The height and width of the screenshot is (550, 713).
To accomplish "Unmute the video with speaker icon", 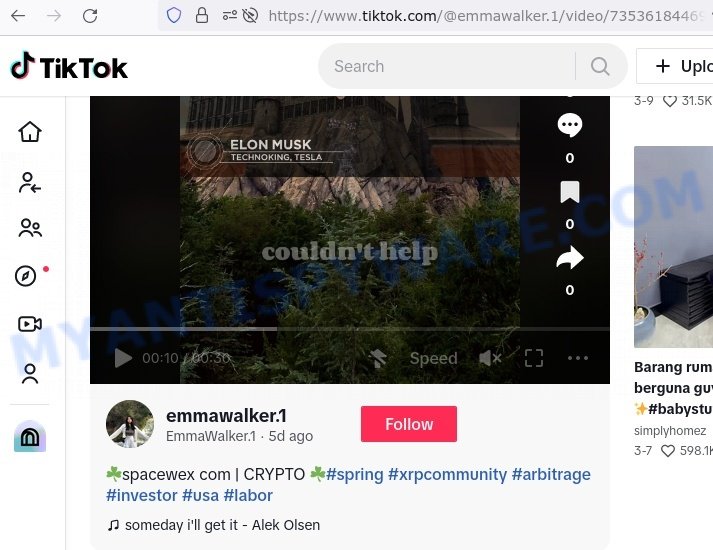I will tap(490, 358).
